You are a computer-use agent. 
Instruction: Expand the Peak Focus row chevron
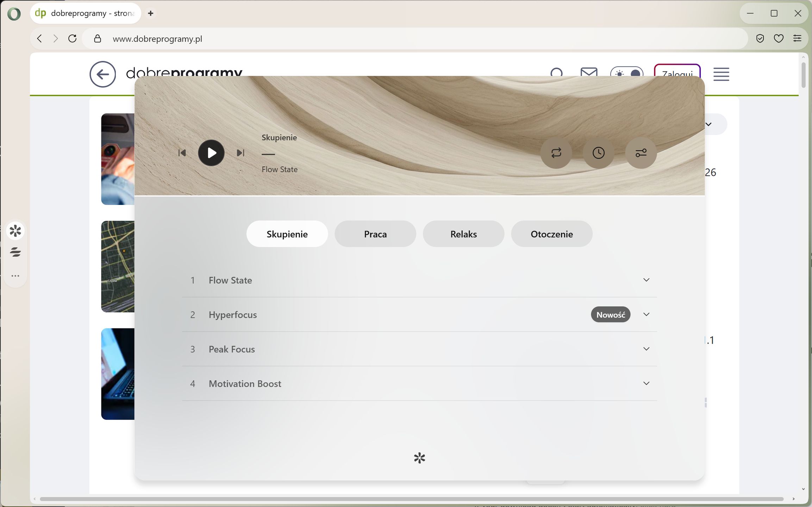click(646, 349)
